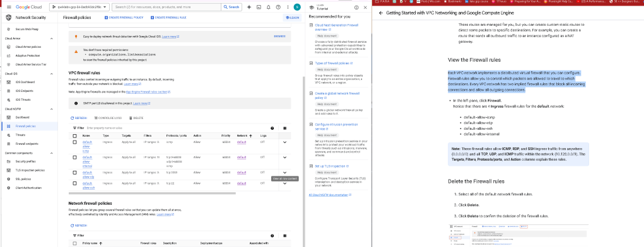
Task: Click the Cloud Armor policies sidebar icon
Action: coord(9,47)
